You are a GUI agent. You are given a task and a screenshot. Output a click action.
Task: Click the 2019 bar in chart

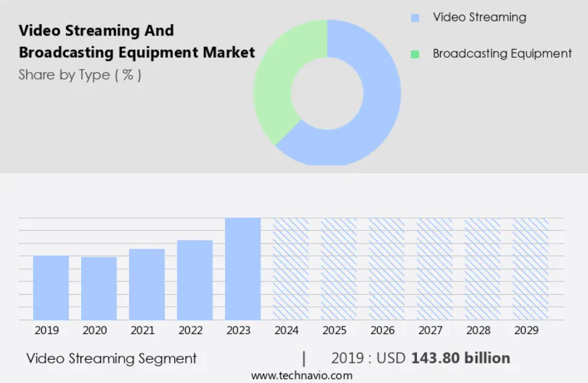pos(51,288)
